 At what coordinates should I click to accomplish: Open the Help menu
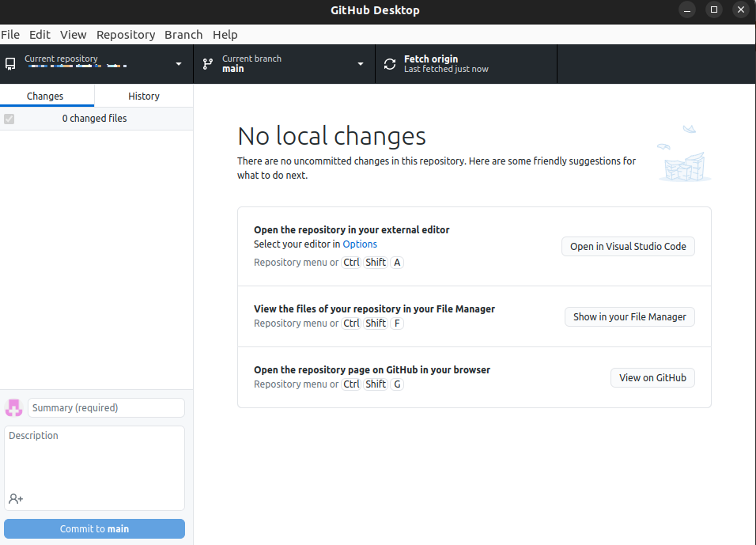pyautogui.click(x=225, y=35)
